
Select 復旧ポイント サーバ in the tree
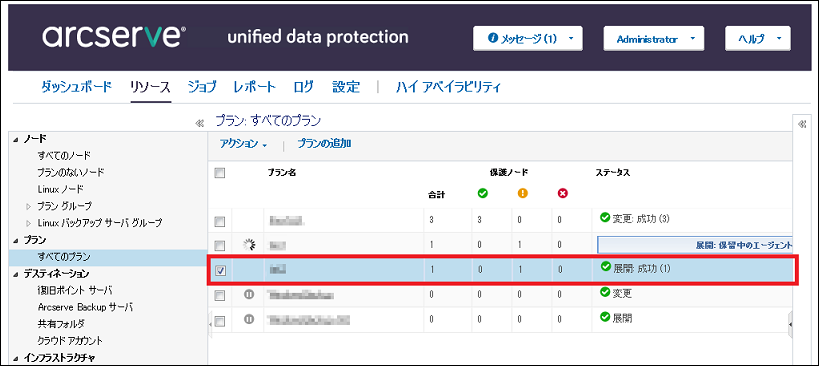tap(75, 290)
